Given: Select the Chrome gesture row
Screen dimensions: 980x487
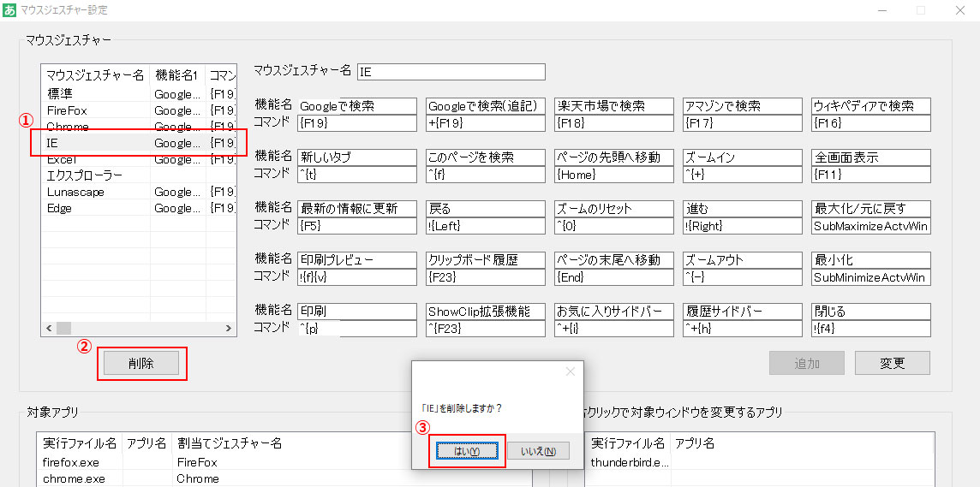Looking at the screenshot, I should coord(139,126).
